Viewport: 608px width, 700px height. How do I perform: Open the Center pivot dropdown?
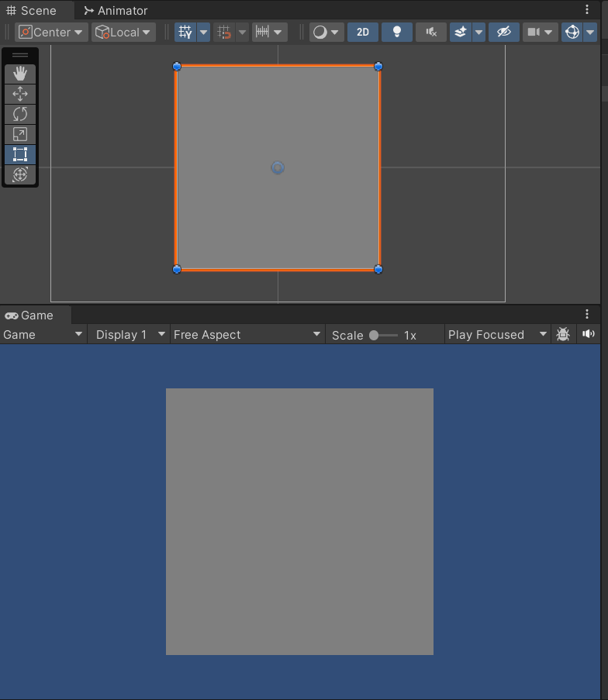51,32
